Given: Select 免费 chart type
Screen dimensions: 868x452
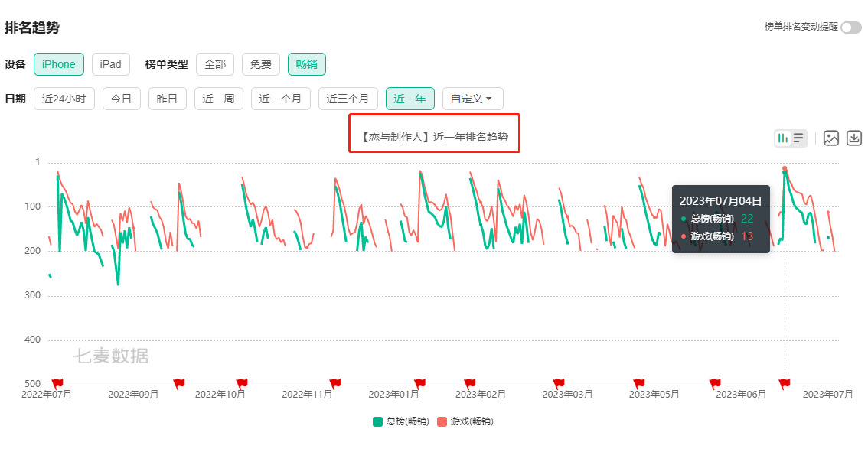Looking at the screenshot, I should point(261,64).
